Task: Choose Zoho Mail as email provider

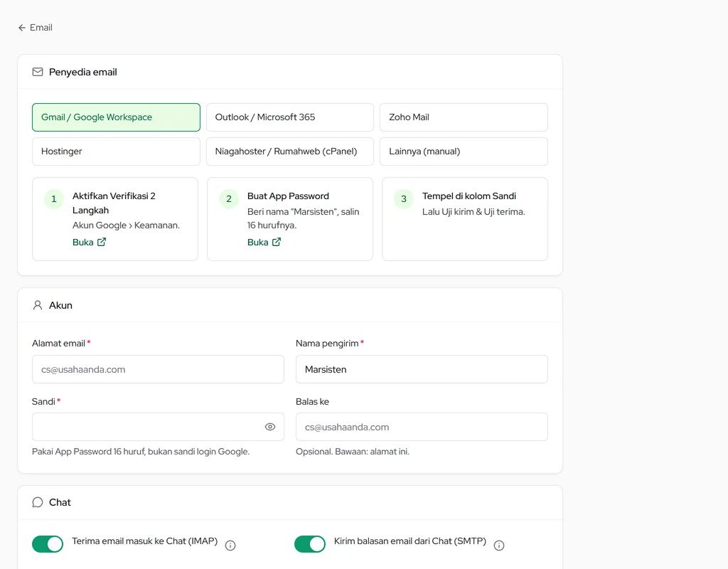Action: click(464, 117)
